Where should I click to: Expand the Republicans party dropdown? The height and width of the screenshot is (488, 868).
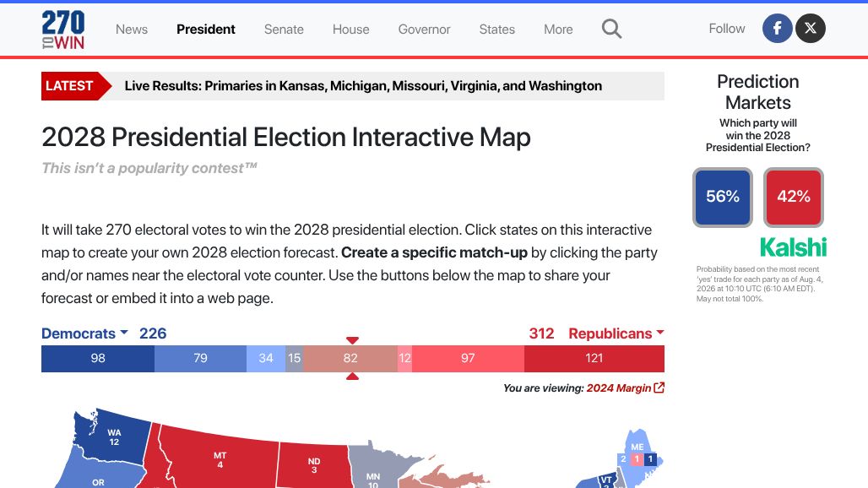(x=616, y=333)
